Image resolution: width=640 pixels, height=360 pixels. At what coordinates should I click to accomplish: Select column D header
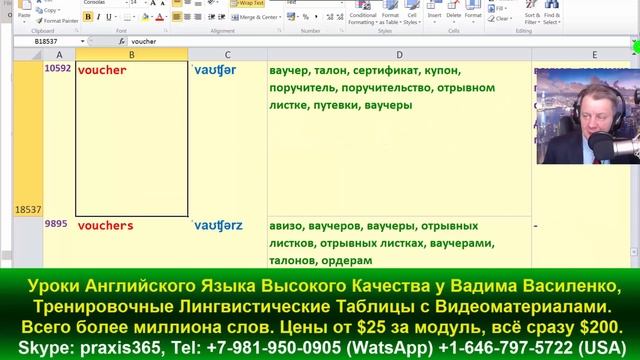tap(399, 54)
